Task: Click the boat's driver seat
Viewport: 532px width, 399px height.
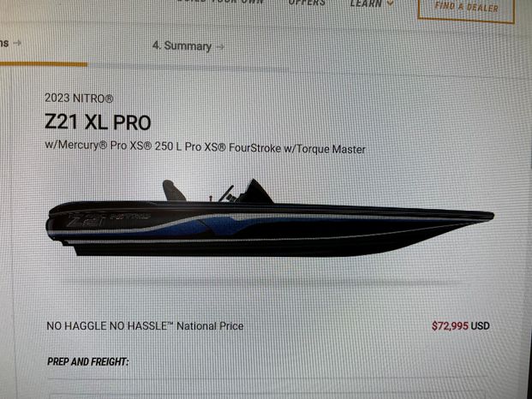Action: (x=173, y=191)
